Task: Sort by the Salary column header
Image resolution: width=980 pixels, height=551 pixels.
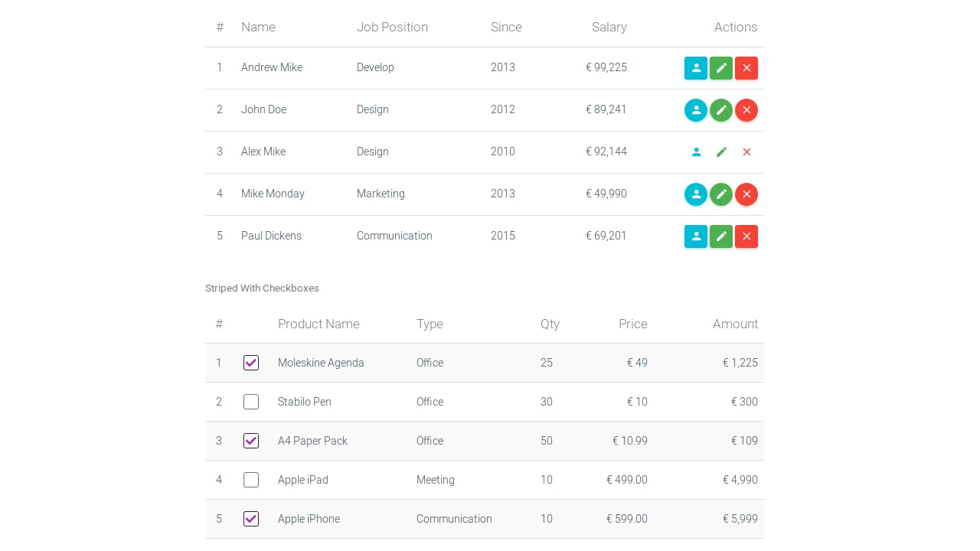Action: pos(609,27)
